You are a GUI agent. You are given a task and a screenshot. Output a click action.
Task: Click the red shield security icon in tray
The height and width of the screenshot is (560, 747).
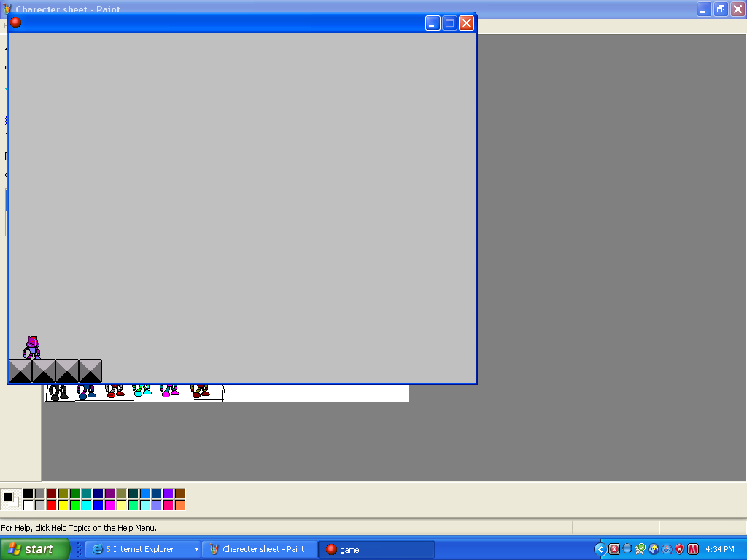click(x=678, y=549)
